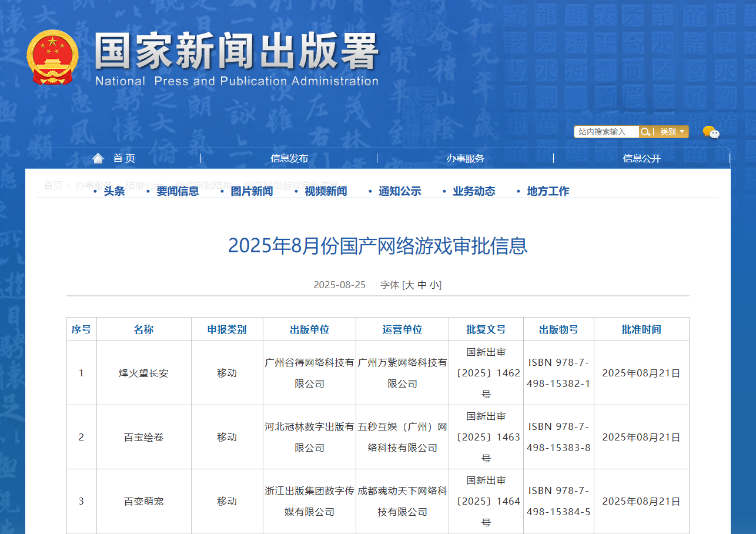Go to 视频新闻 page
Image resolution: width=756 pixels, height=534 pixels.
pos(326,191)
